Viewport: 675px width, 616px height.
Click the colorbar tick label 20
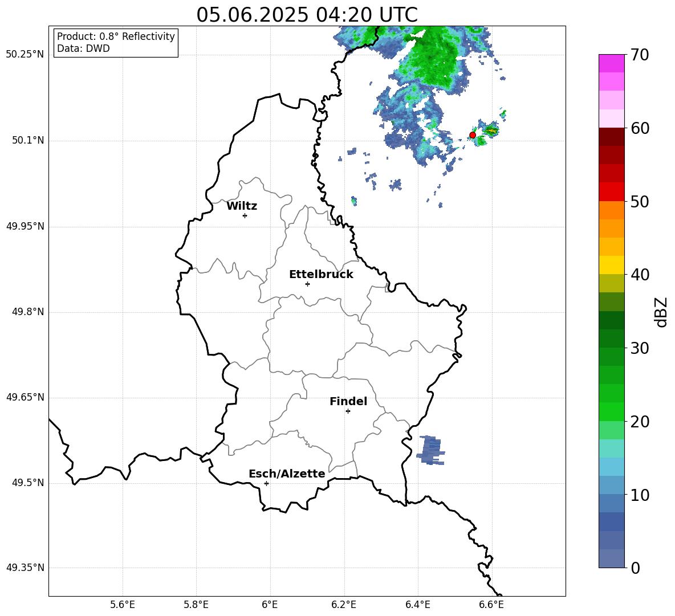coord(640,421)
